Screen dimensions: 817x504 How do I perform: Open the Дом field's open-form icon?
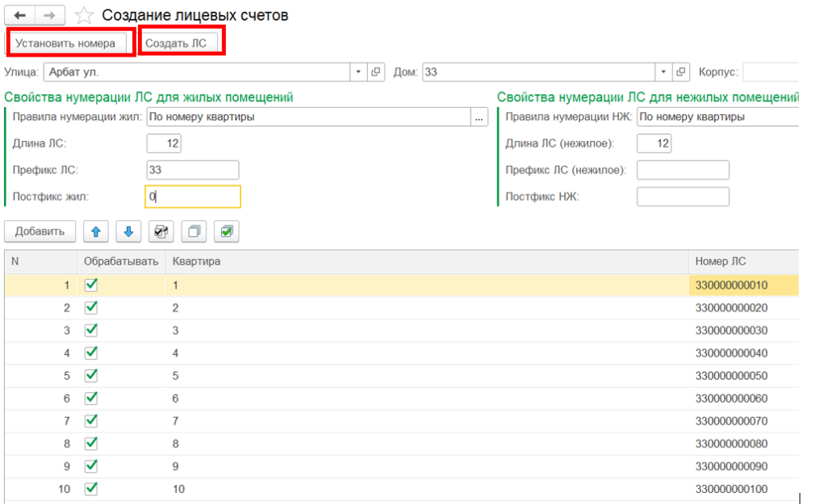pyautogui.click(x=681, y=72)
